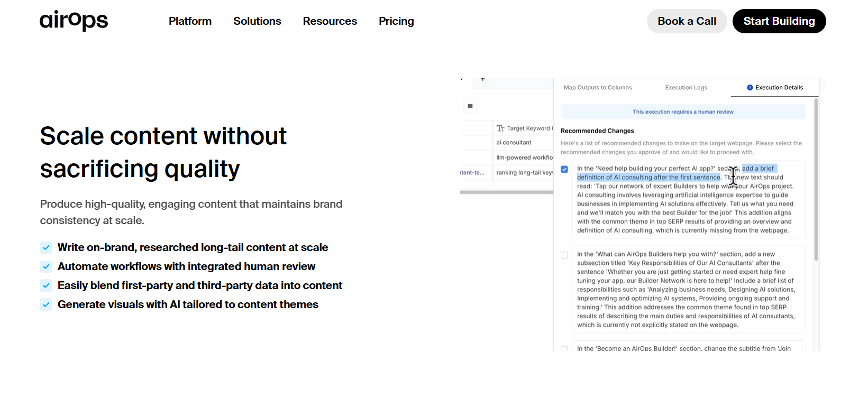Select the Target Keyword column header
Viewport: 868px width, 398px height.
pyautogui.click(x=523, y=128)
